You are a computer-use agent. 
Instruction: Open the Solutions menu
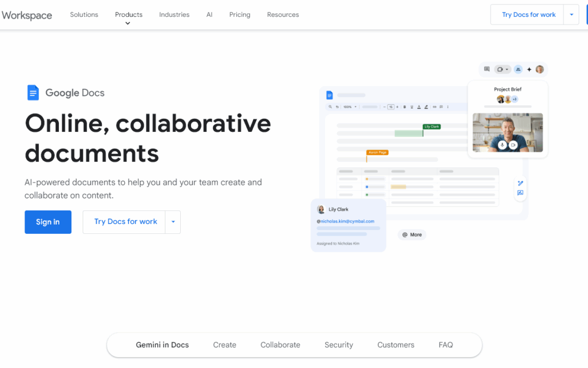point(84,15)
